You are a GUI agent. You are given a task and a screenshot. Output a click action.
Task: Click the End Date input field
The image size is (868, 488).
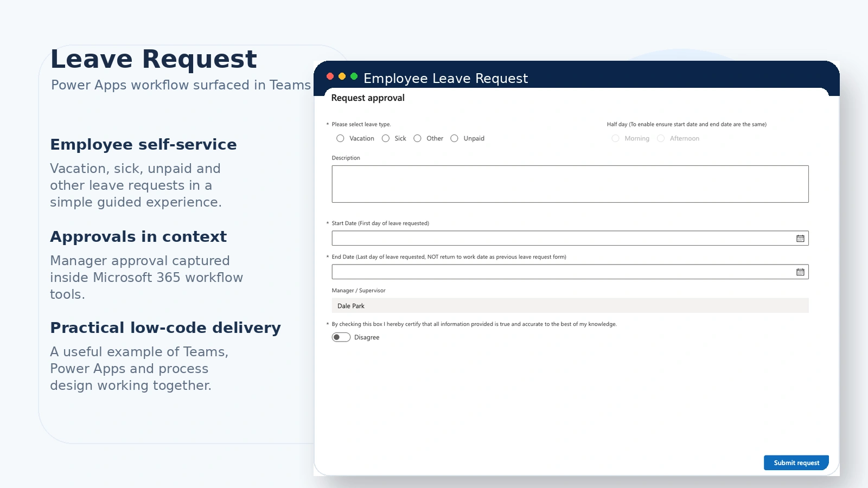570,272
